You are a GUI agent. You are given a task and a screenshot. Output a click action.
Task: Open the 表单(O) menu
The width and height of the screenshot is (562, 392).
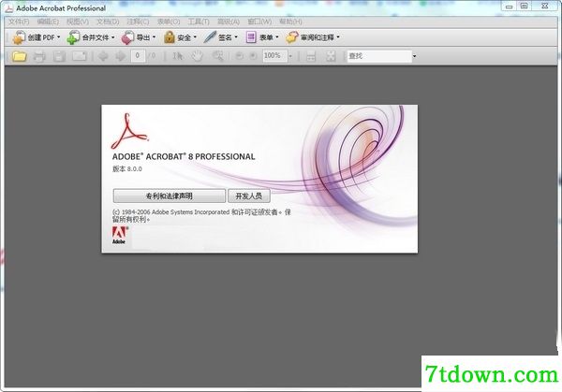[x=169, y=22]
